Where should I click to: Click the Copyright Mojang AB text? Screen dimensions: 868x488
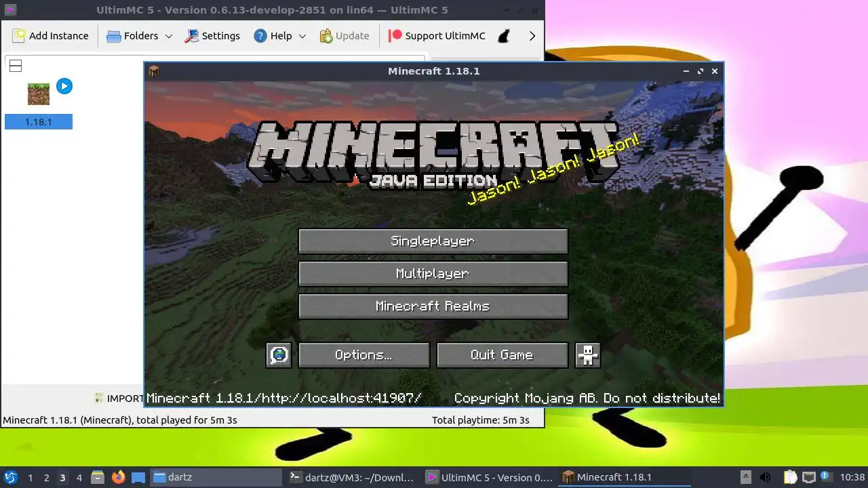tap(587, 399)
